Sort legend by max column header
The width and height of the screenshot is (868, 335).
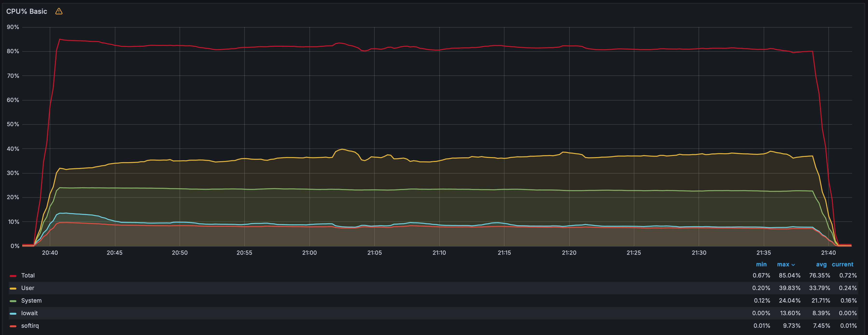pos(783,264)
